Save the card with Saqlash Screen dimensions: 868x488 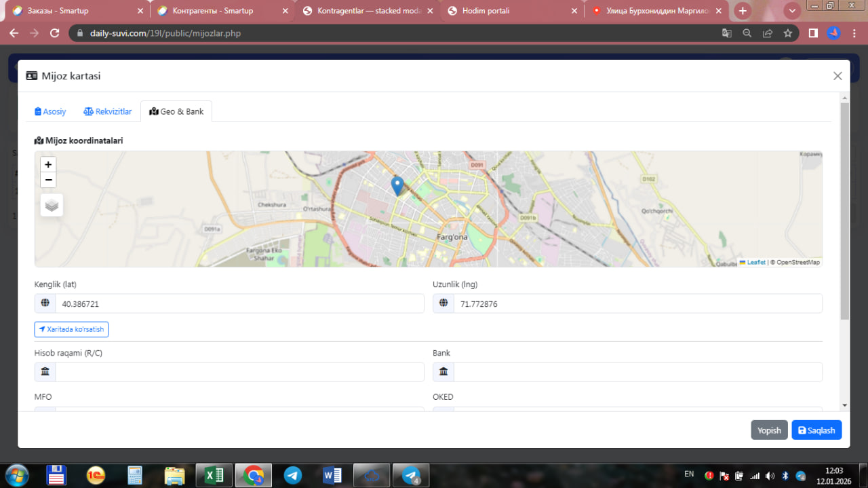[x=816, y=430]
